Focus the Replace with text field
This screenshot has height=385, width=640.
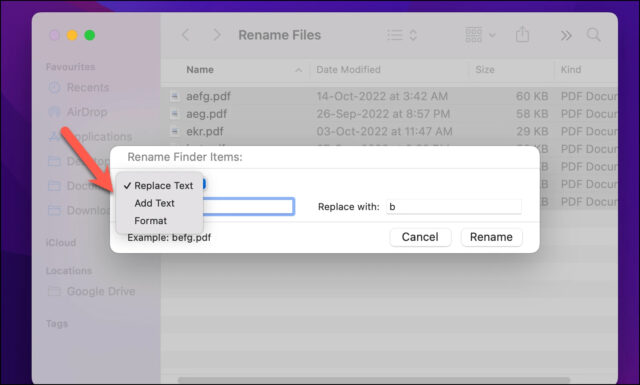click(453, 207)
